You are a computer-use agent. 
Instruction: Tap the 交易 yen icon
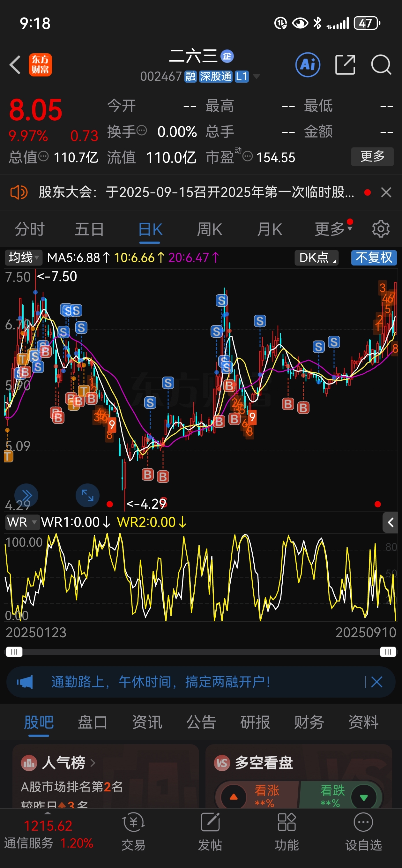click(x=133, y=822)
